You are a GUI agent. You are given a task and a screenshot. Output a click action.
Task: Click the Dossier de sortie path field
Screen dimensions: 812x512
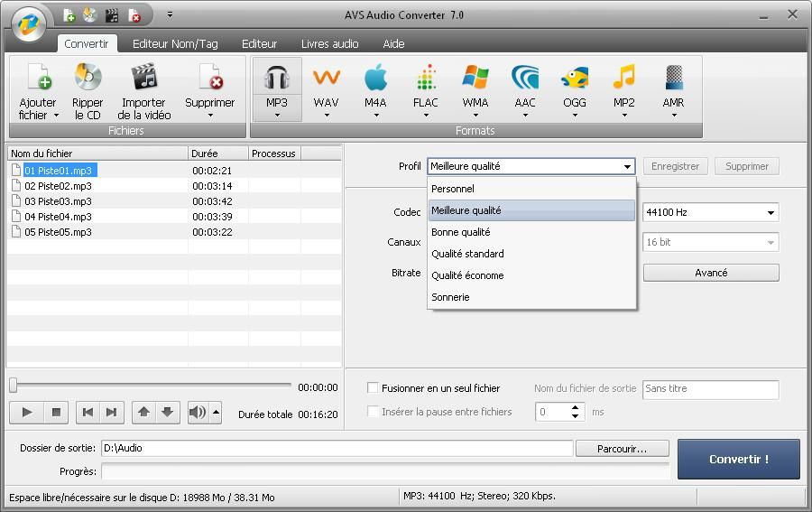337,449
